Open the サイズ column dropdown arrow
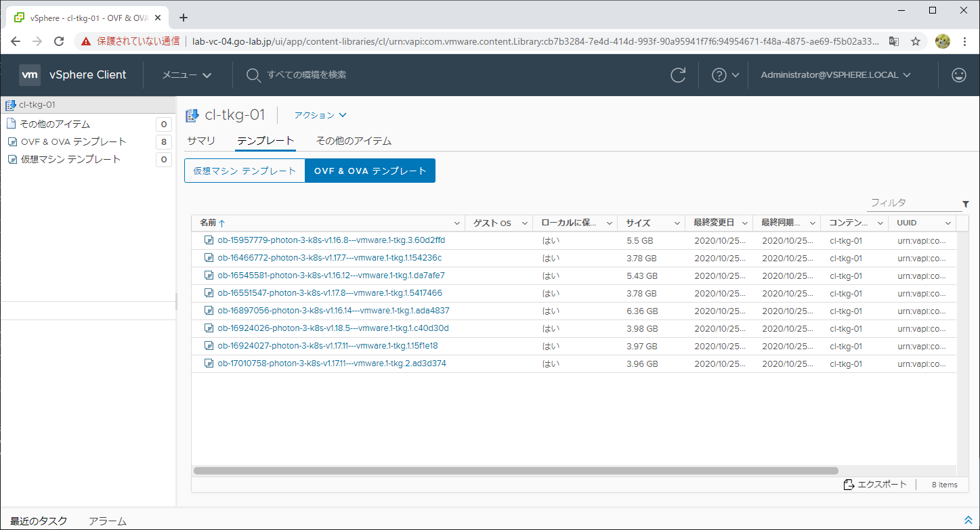Viewport: 980px width, 530px height. pyautogui.click(x=677, y=223)
